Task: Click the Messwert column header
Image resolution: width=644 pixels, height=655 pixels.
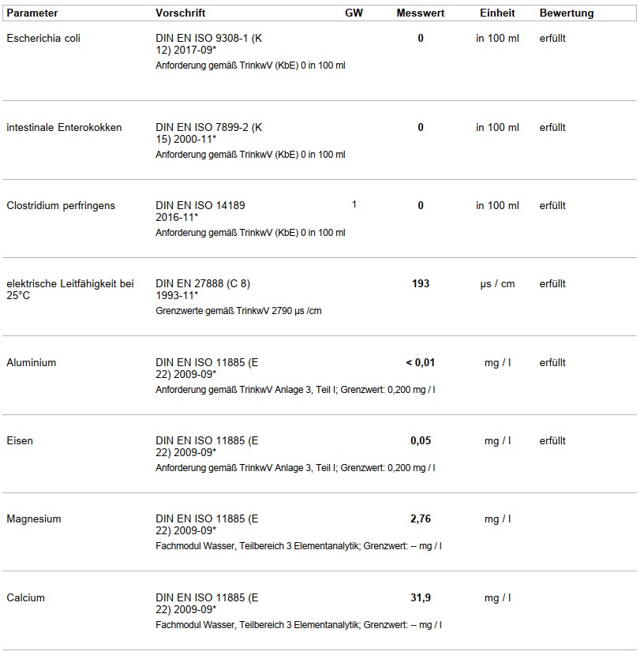Action: [420, 13]
